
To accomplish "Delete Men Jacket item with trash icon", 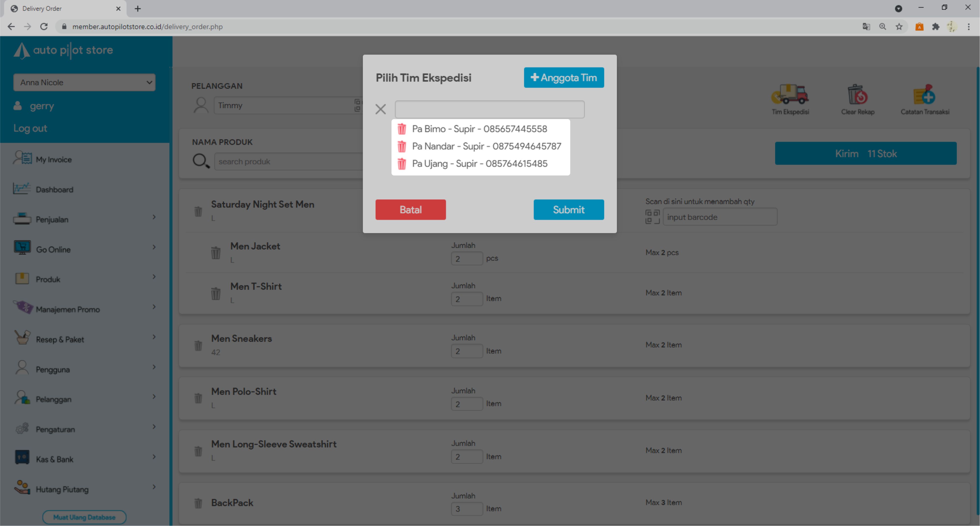I will 216,252.
